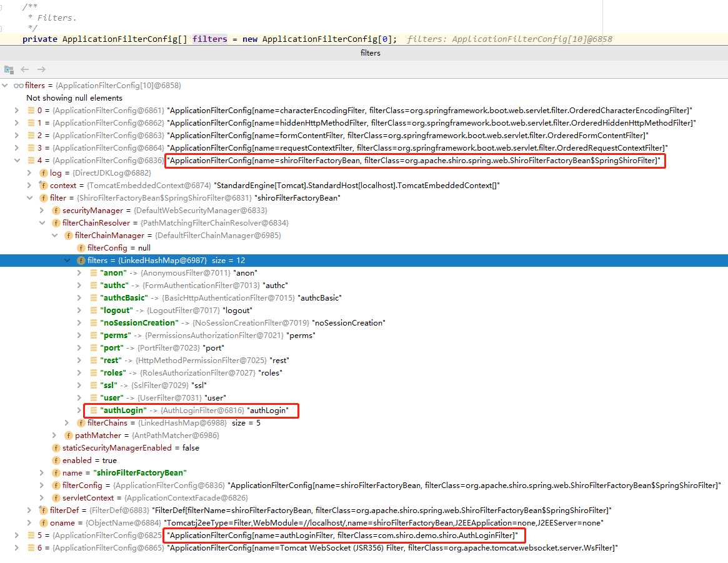728x563 pixels.
Task: Collapse the root filters array node
Action: click(5, 86)
